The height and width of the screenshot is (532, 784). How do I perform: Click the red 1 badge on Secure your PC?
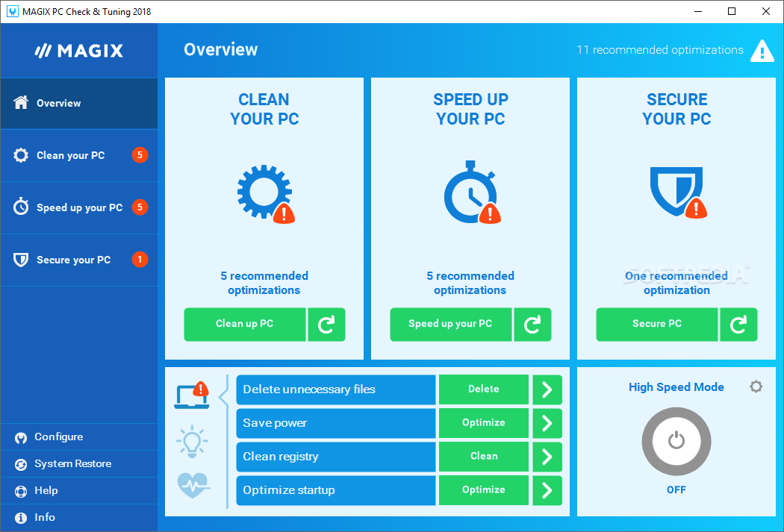point(140,259)
